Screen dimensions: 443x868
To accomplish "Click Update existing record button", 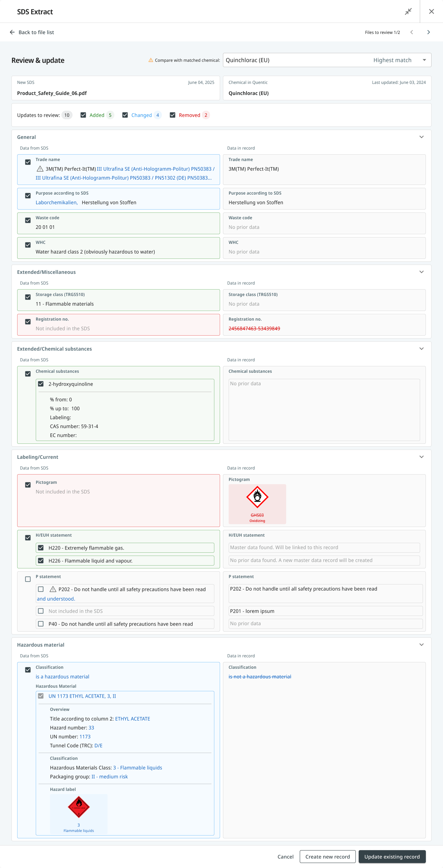I will 392,857.
